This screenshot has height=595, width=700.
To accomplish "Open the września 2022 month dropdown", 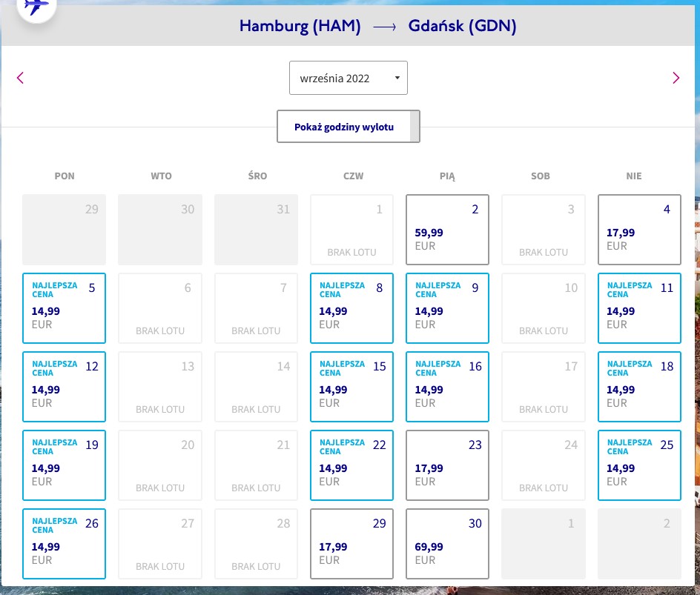I will click(349, 78).
